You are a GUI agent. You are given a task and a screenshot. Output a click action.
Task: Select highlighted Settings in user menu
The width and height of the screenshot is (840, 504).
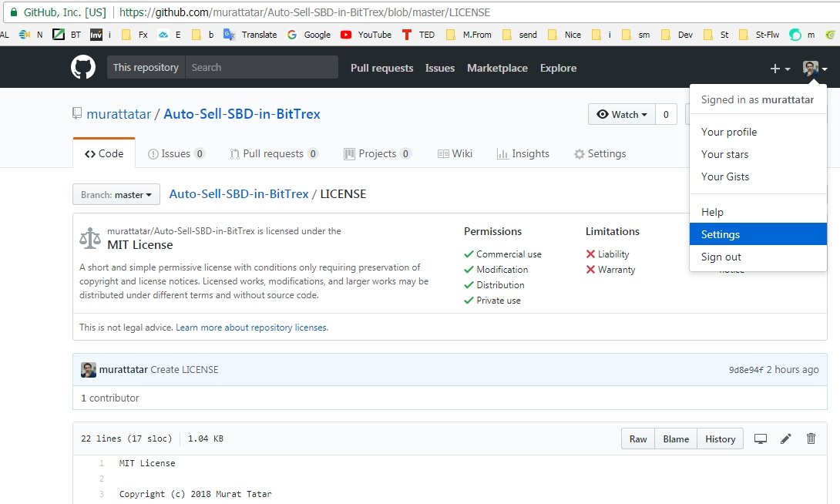[758, 234]
